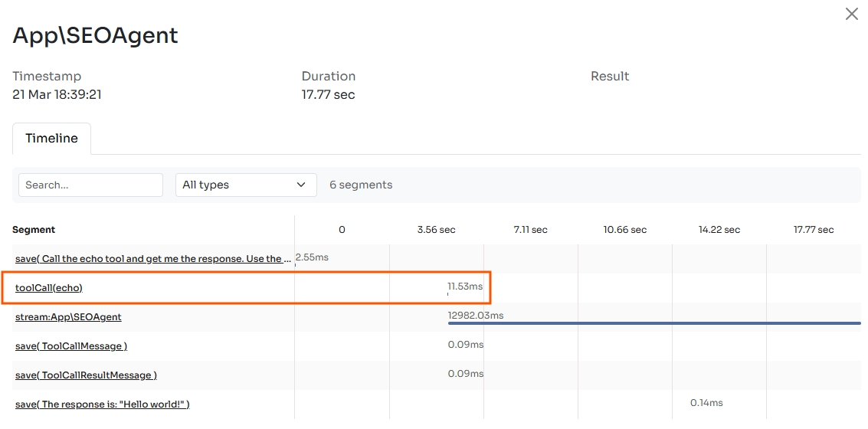Click the 3.56 sec time axis header
Image resolution: width=868 pixels, height=429 pixels.
[436, 230]
